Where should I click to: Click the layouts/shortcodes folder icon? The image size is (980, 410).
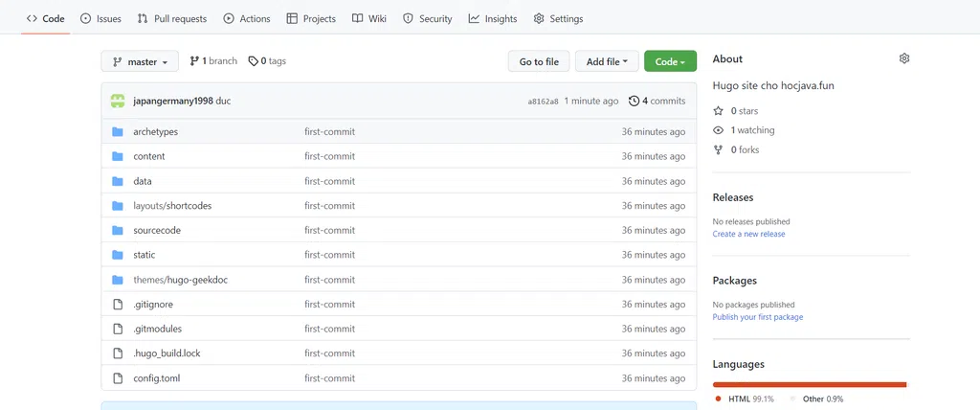click(x=118, y=206)
